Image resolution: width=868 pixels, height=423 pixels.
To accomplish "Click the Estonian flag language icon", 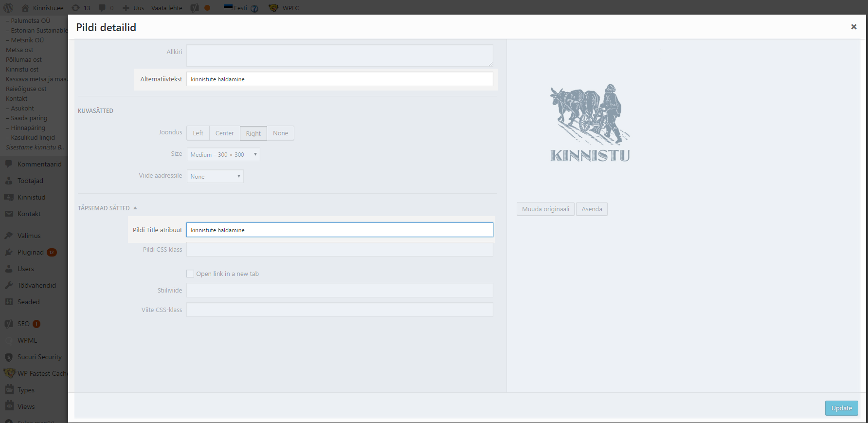I will [x=228, y=7].
